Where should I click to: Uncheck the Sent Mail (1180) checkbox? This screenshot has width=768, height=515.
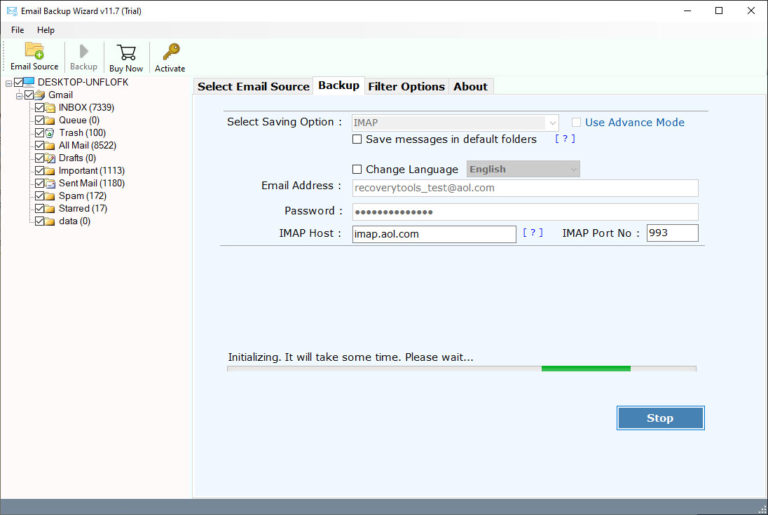(40, 183)
